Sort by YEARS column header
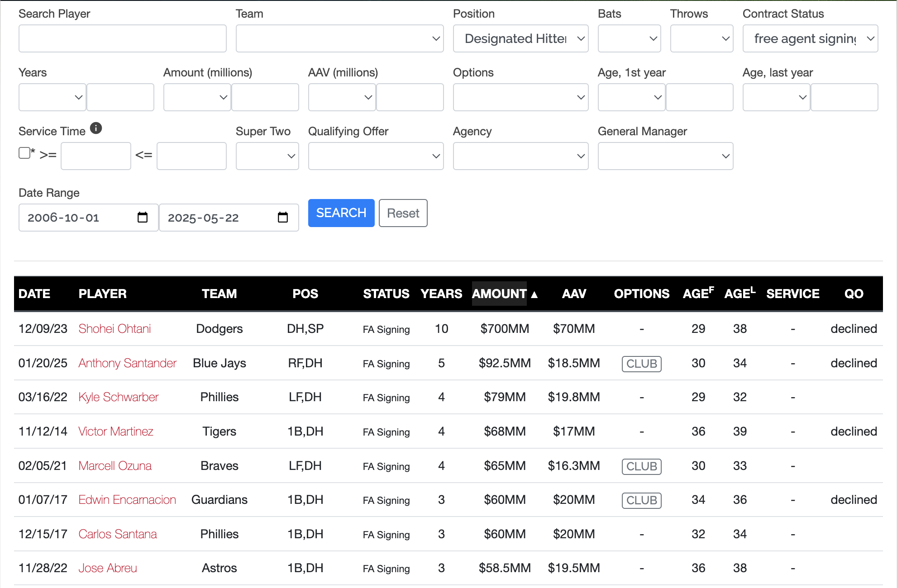 [x=441, y=294]
